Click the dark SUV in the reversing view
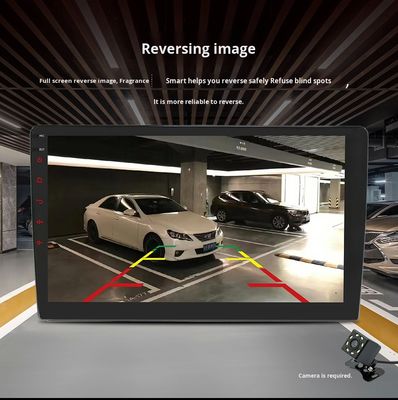398x400 pixels. [260, 209]
